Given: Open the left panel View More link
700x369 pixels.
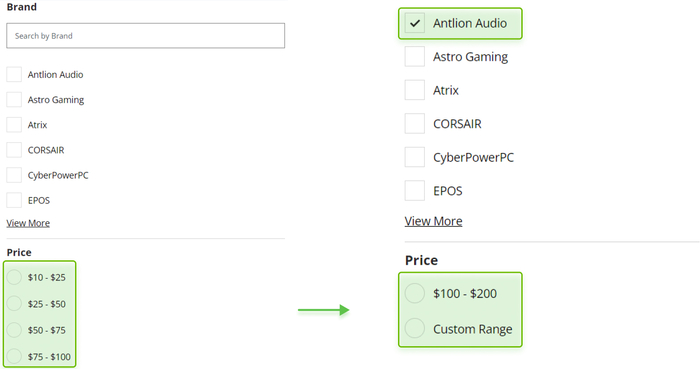Looking at the screenshot, I should click(28, 223).
